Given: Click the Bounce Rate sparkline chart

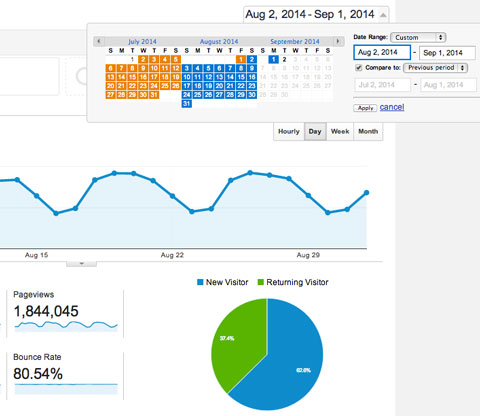Looking at the screenshot, I should click(x=66, y=388).
